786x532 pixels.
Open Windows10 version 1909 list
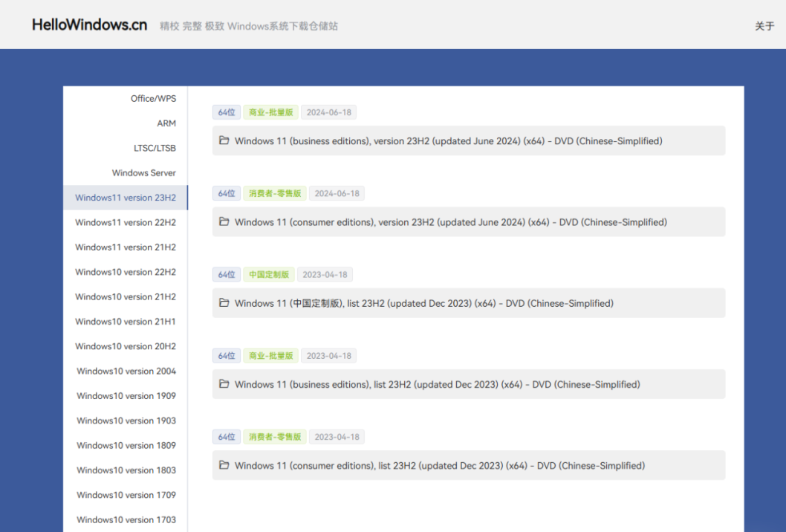click(x=126, y=395)
